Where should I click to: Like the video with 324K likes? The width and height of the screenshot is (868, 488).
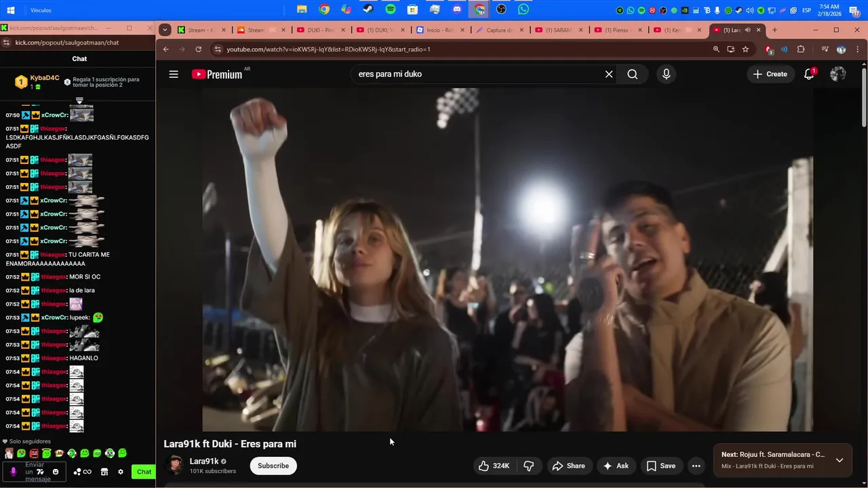tap(494, 466)
